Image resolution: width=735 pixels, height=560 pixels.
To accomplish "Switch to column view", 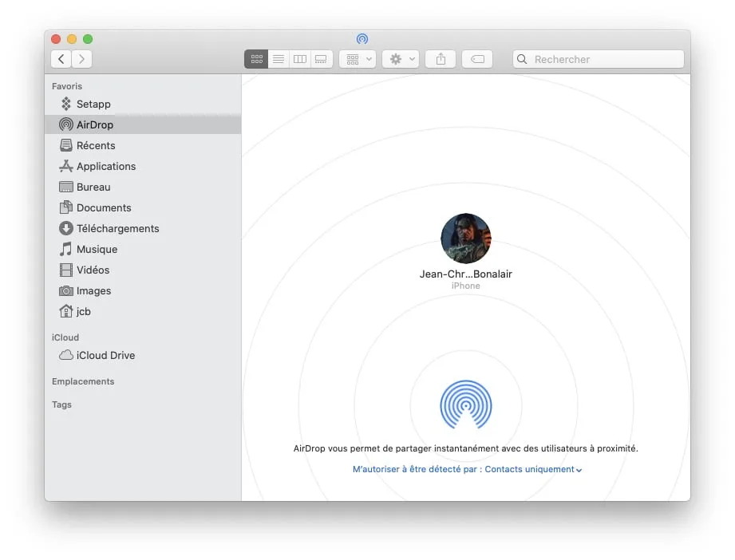I will pyautogui.click(x=300, y=59).
